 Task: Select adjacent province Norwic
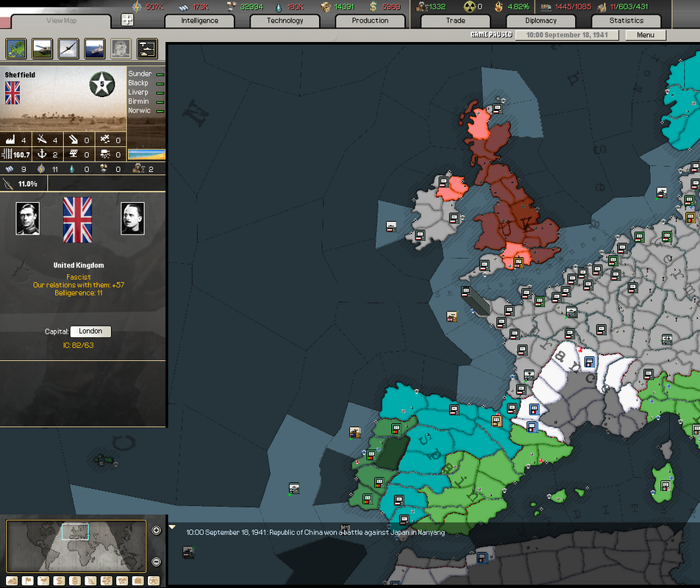[x=139, y=110]
